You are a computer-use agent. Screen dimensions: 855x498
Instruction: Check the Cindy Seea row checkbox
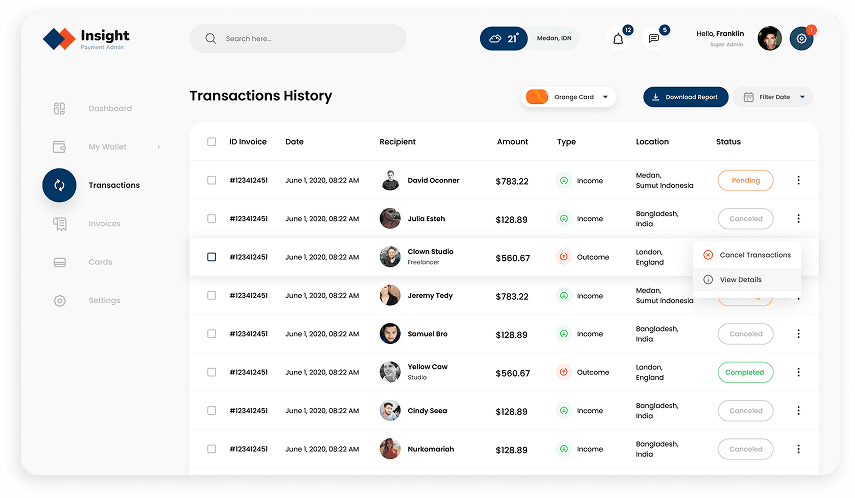(212, 411)
